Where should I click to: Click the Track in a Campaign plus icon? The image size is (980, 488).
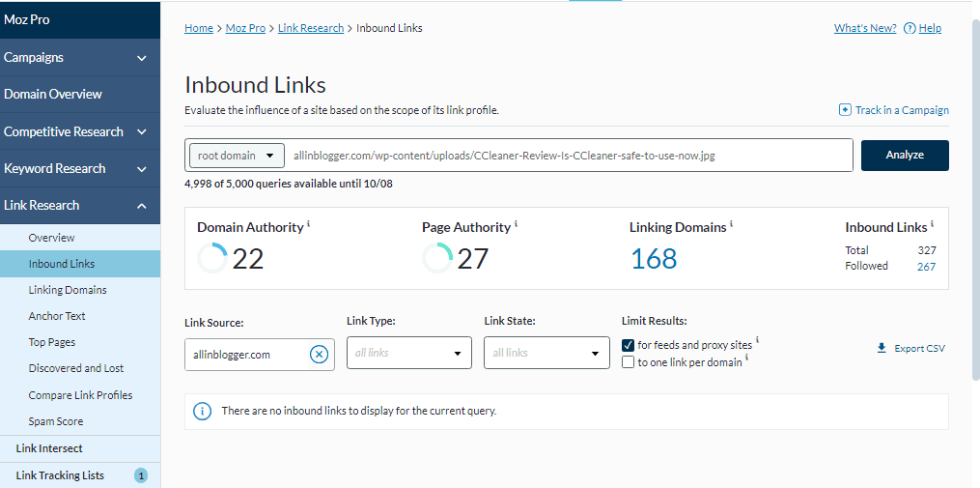(845, 110)
